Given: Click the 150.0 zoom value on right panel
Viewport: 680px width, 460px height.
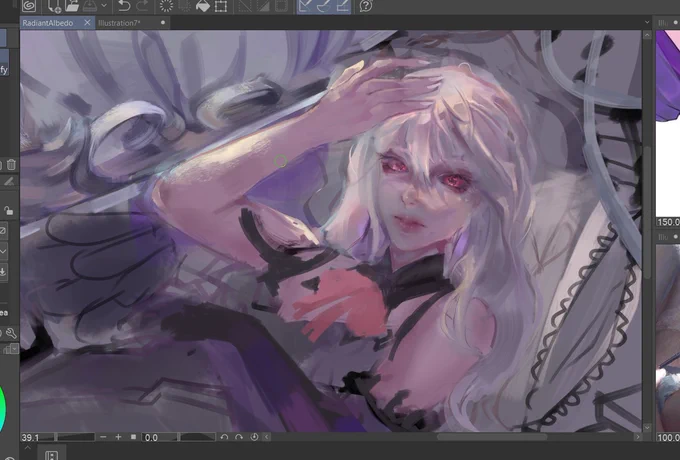Looking at the screenshot, I should [x=668, y=222].
